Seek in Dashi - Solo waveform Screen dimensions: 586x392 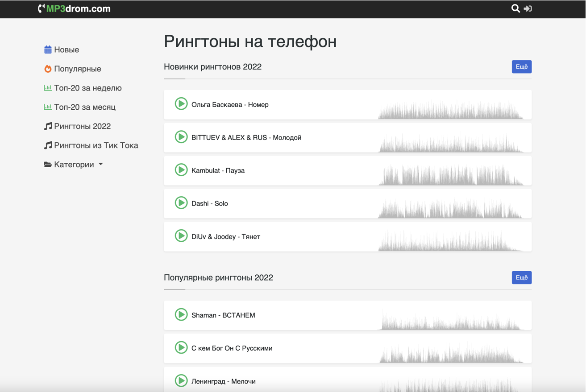(451, 209)
